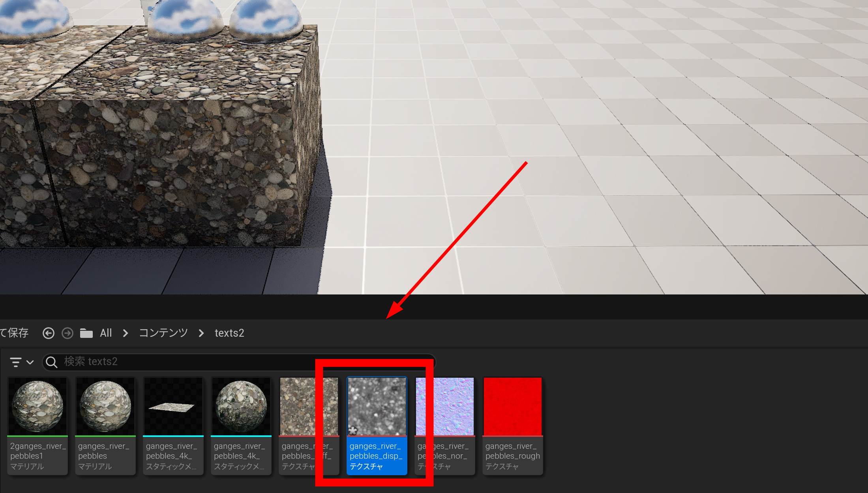The height and width of the screenshot is (493, 868).
Task: Select the All breadcrumb
Action: [x=106, y=333]
